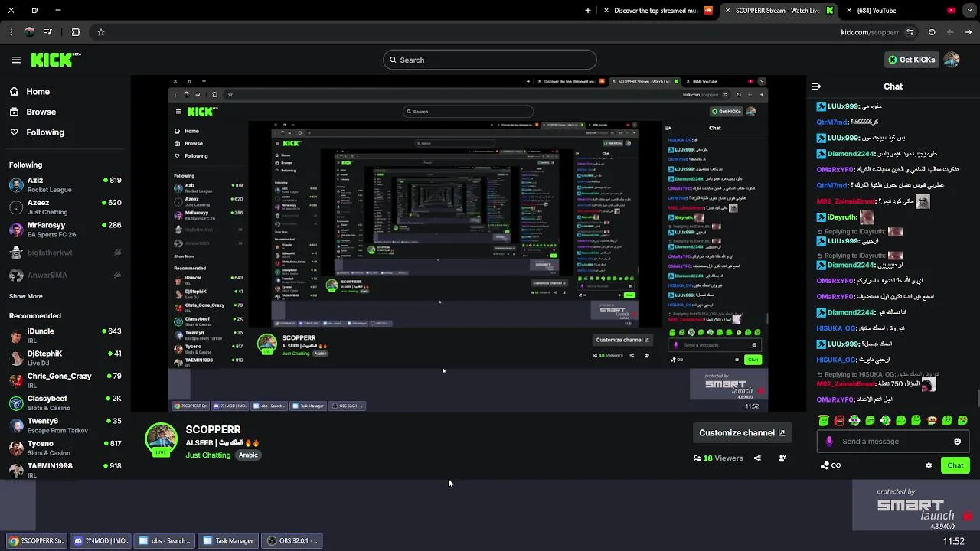
Task: Click the browser three-dot menu
Action: click(x=11, y=32)
